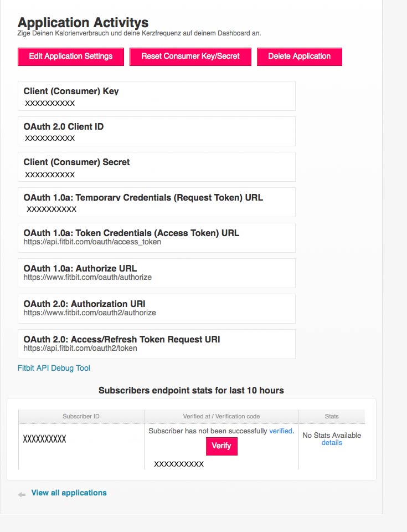Select the OAuth 2.0 Client ID value
407x532 pixels.
(x=50, y=138)
